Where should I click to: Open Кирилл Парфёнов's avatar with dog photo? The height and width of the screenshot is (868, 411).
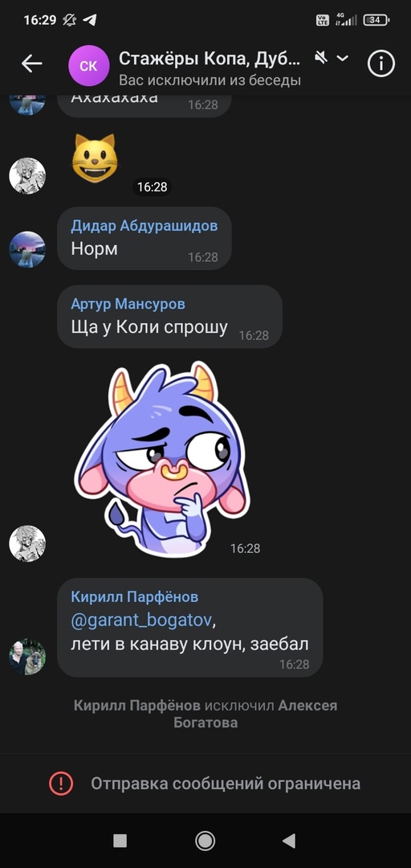(27, 657)
